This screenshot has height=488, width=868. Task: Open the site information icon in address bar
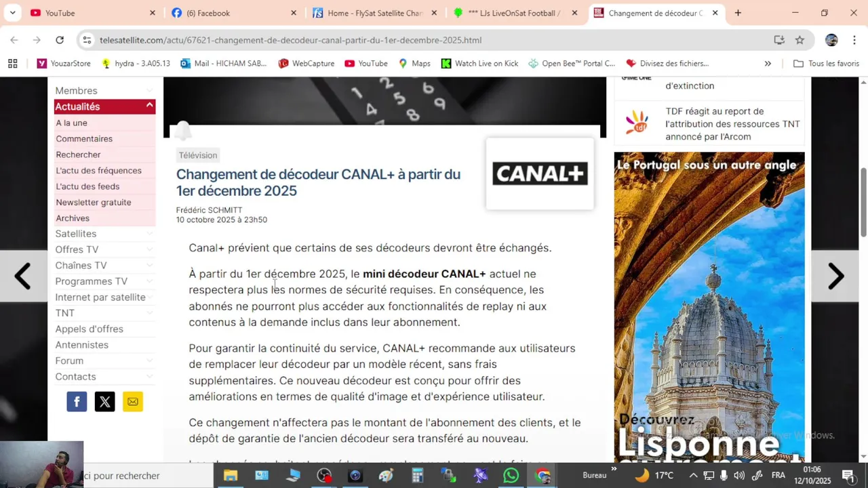pyautogui.click(x=87, y=40)
